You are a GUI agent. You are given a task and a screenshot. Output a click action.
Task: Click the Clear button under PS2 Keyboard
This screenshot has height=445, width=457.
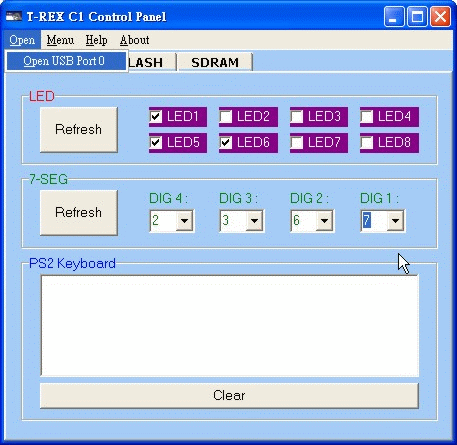tap(229, 396)
